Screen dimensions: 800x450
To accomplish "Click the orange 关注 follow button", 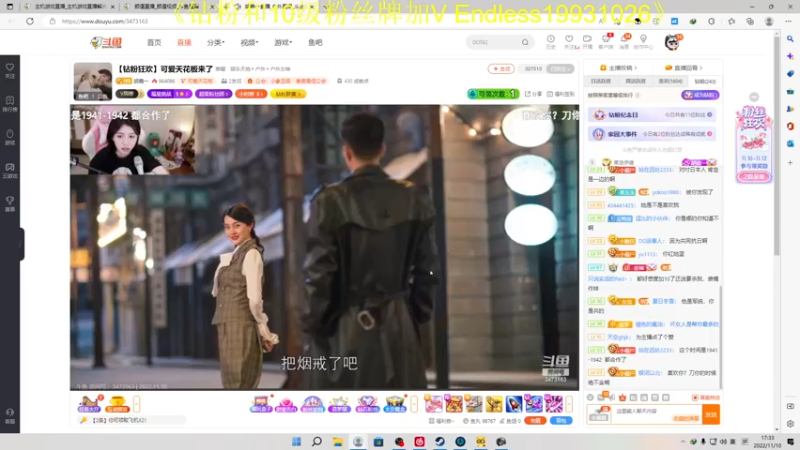I will click(501, 68).
